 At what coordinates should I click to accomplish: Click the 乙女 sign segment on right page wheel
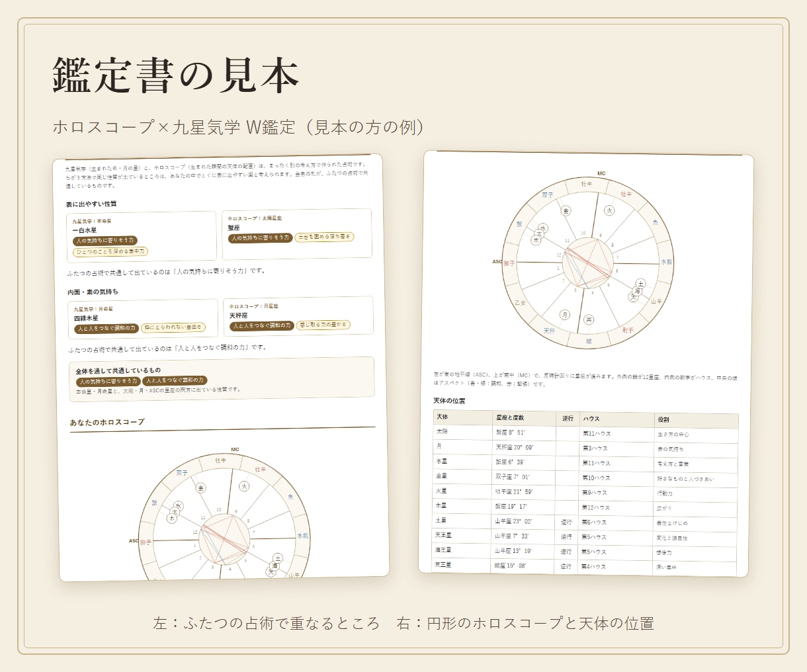(x=520, y=303)
